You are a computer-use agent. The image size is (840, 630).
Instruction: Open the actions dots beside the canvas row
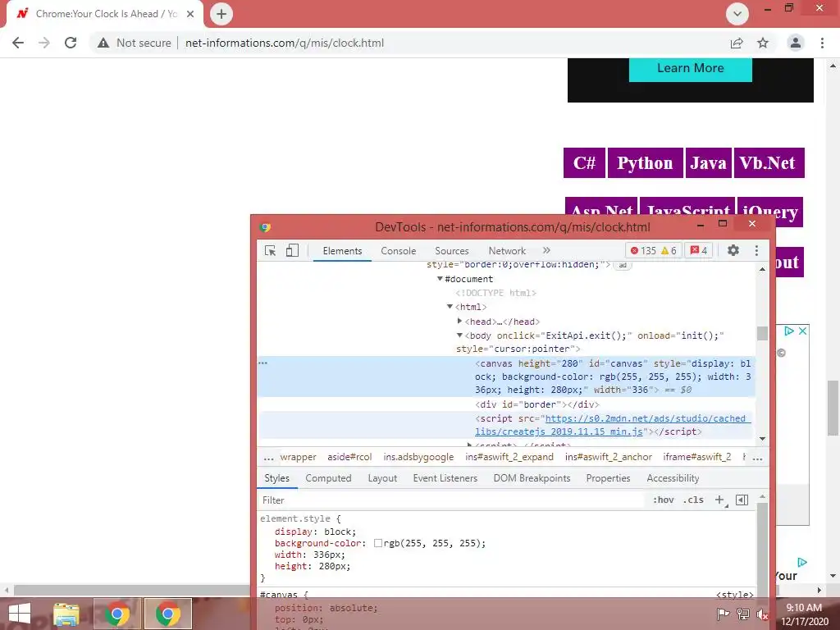pos(262,363)
